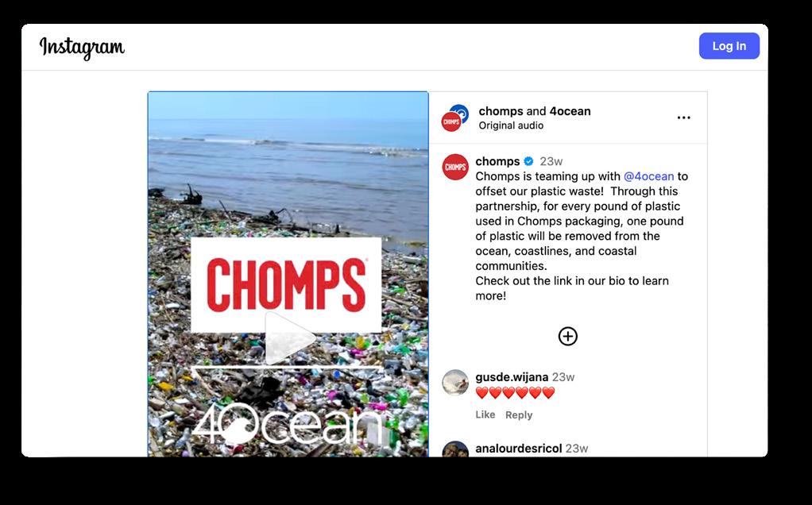The width and height of the screenshot is (812, 505).
Task: Open the Instagram logo home link
Action: [82, 47]
